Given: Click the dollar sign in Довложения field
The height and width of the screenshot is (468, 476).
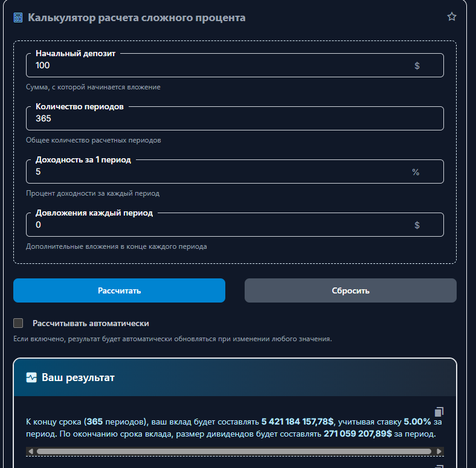Looking at the screenshot, I should (417, 225).
